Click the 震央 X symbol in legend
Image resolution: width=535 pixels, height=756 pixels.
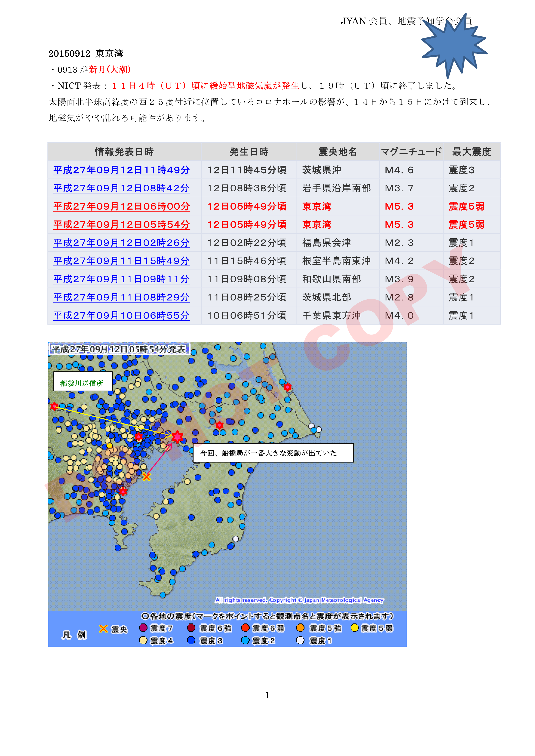point(104,629)
